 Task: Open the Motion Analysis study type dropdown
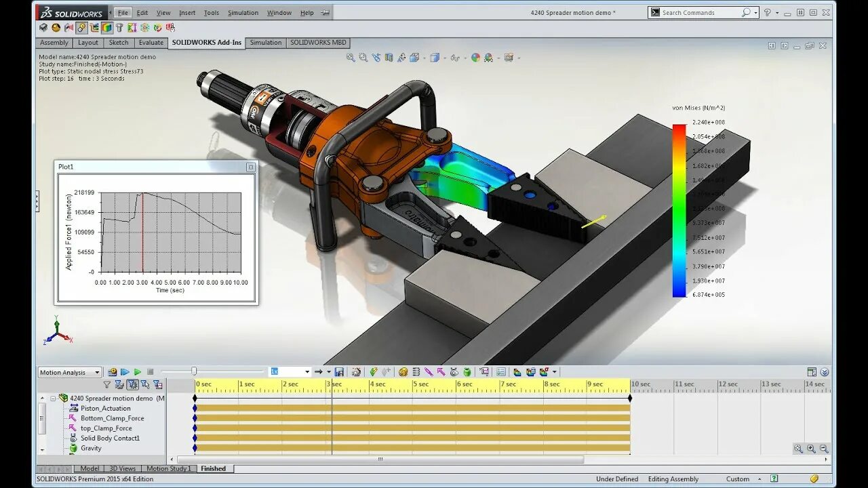point(69,372)
